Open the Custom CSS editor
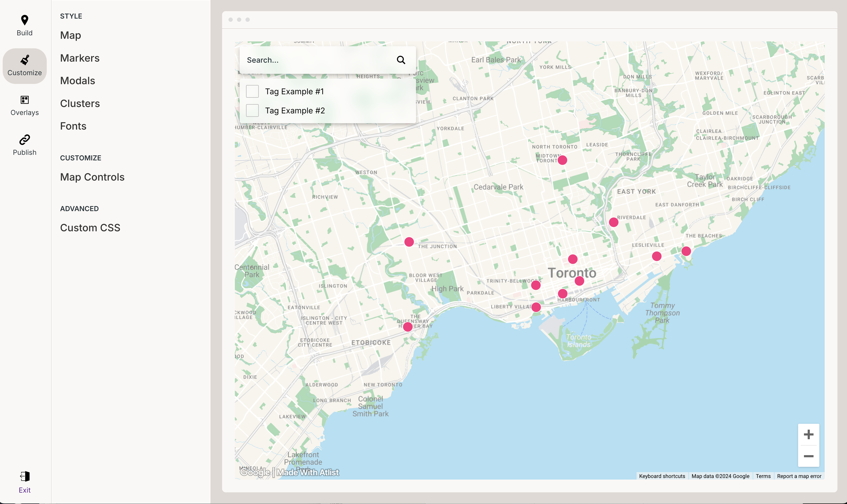The height and width of the screenshot is (504, 847). [x=90, y=228]
